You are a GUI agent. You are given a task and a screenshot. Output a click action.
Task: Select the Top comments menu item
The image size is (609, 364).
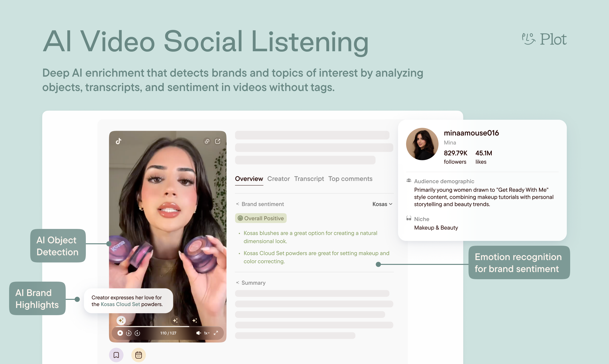point(350,178)
